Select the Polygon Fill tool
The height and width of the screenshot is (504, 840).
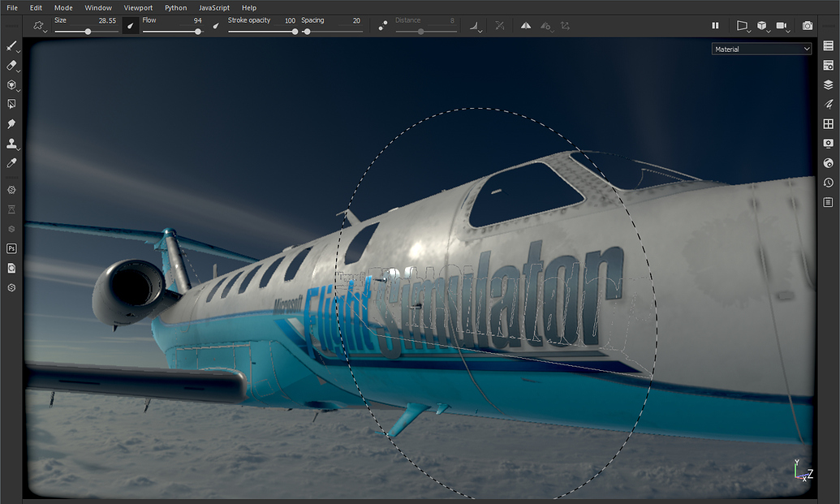(x=11, y=104)
